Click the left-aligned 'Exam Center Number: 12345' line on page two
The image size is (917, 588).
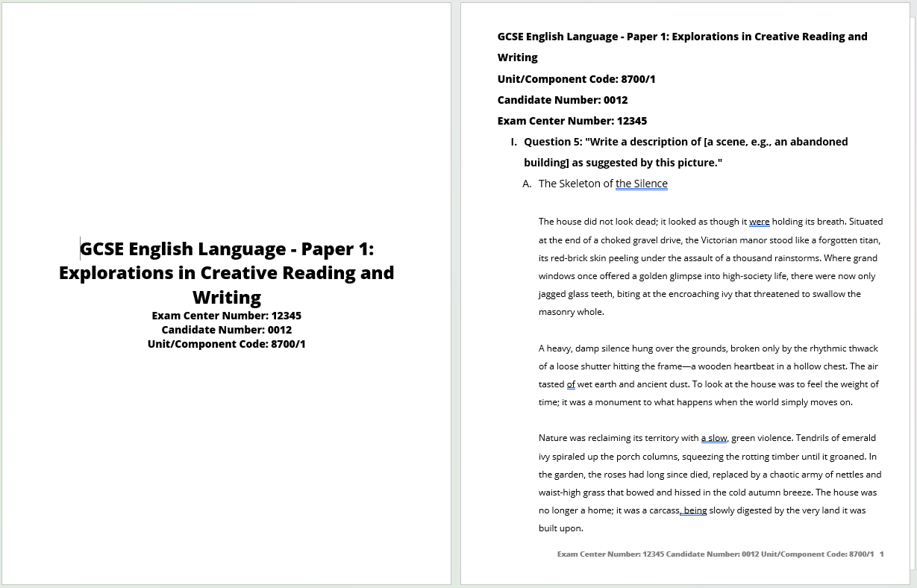point(572,121)
